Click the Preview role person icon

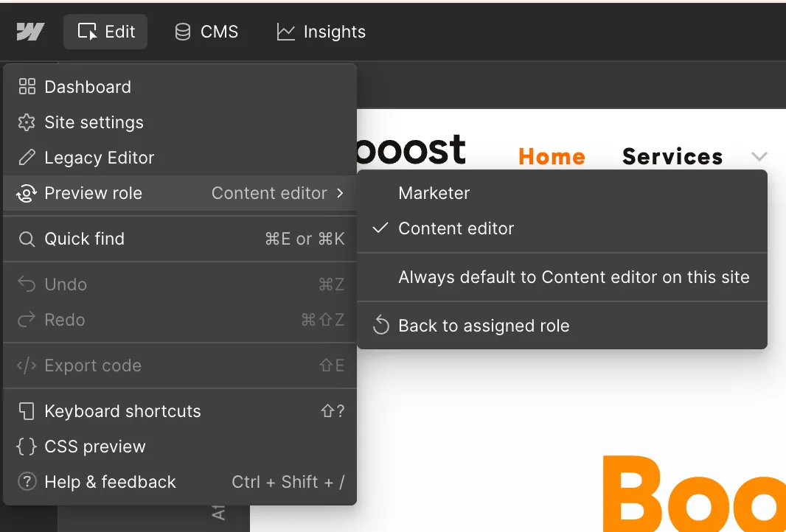point(27,193)
